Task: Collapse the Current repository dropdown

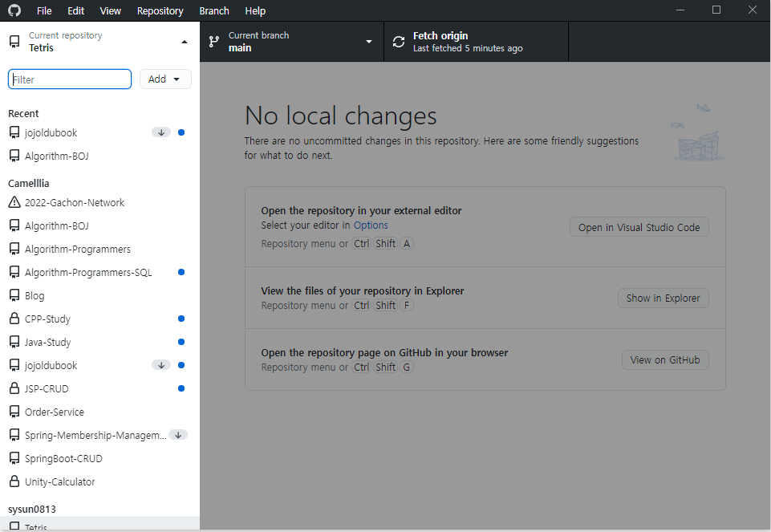Action: point(99,42)
